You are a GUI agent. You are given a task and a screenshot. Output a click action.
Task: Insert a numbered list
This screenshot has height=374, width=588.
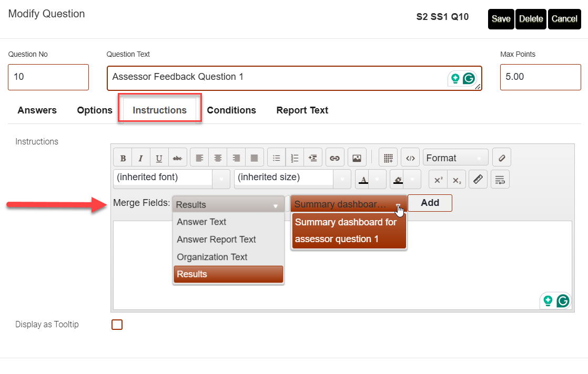(x=295, y=158)
